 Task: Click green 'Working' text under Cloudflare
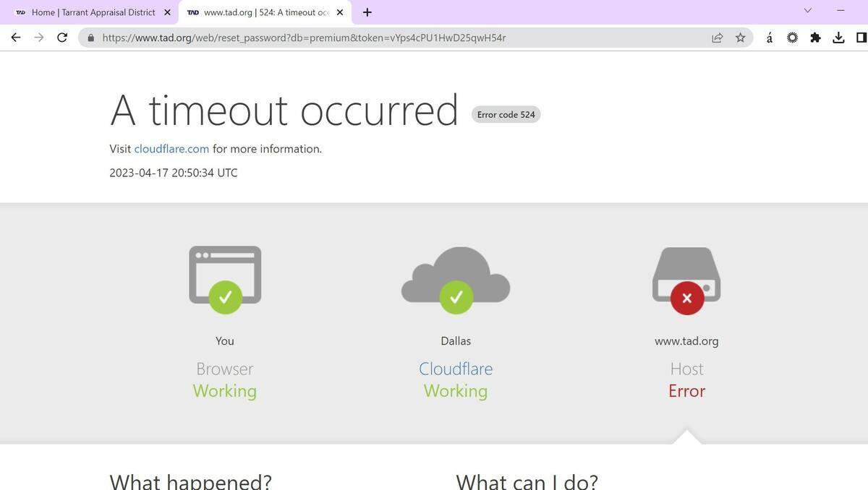point(456,391)
